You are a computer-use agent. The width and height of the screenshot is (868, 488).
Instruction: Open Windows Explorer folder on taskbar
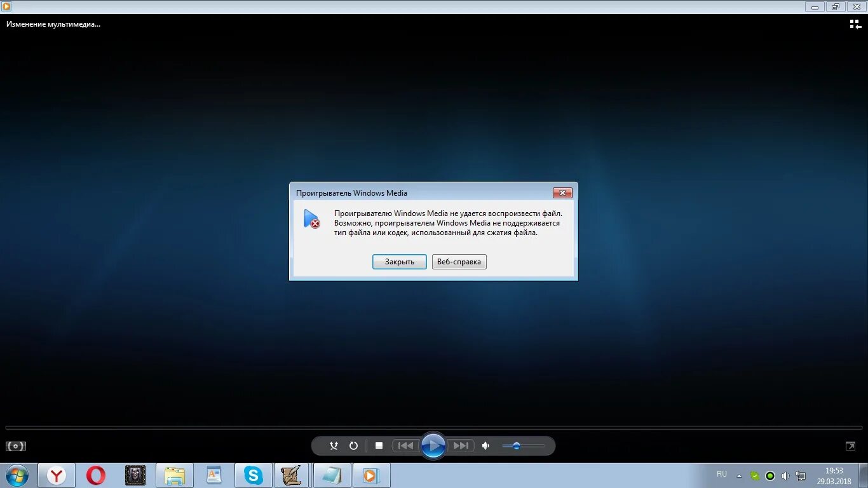pyautogui.click(x=175, y=475)
